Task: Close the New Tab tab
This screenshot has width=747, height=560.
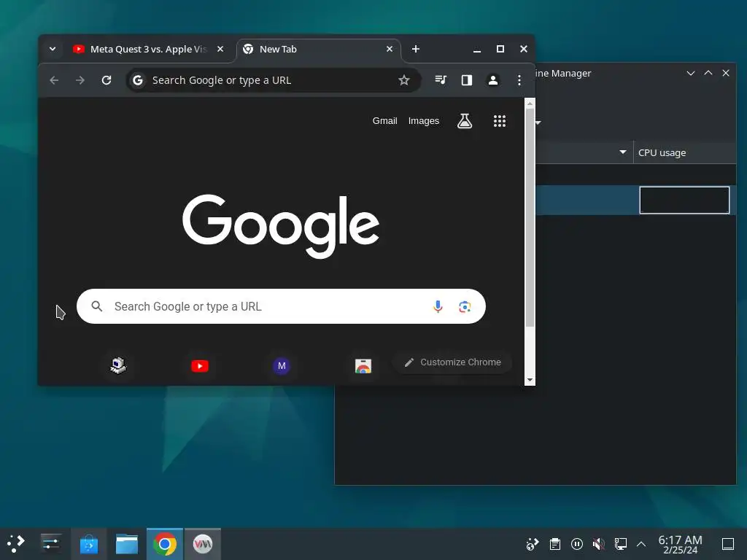Action: point(390,49)
